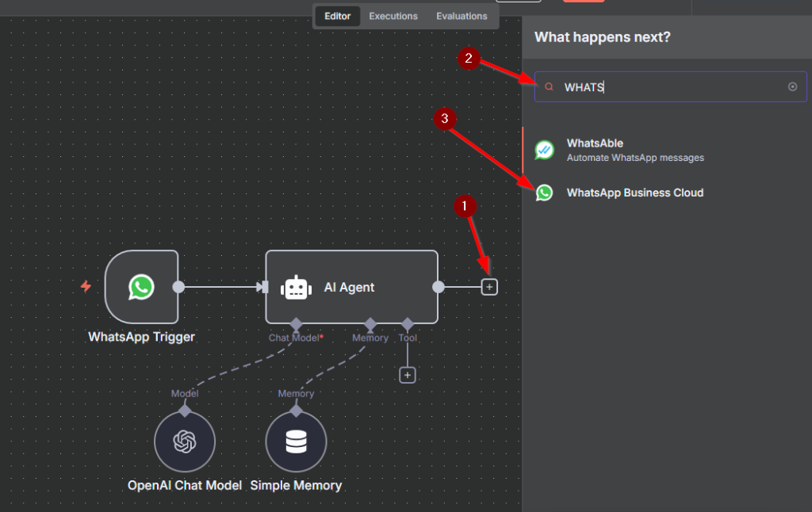Click the Model diamond on OpenAI Chat Model
812x512 pixels.
185,411
